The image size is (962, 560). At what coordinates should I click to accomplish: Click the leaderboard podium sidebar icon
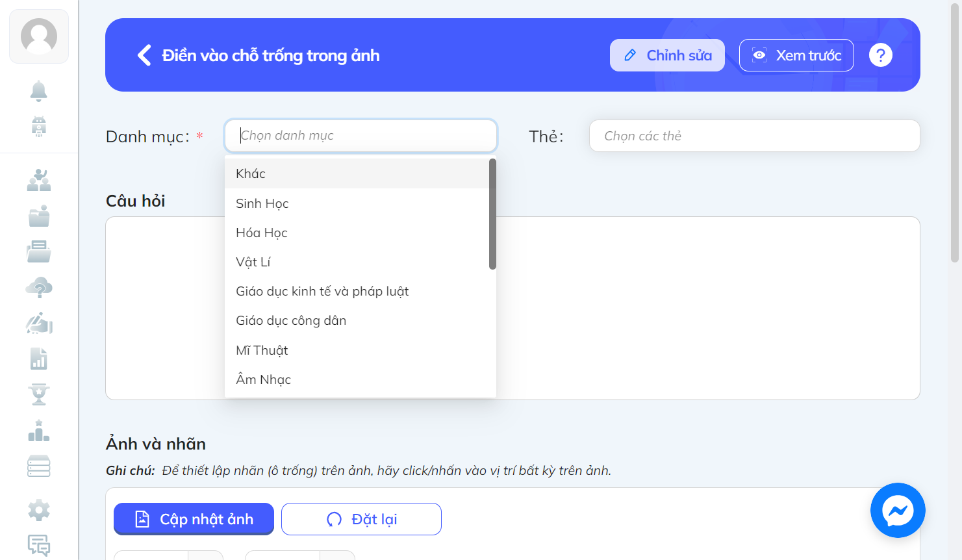(x=39, y=431)
